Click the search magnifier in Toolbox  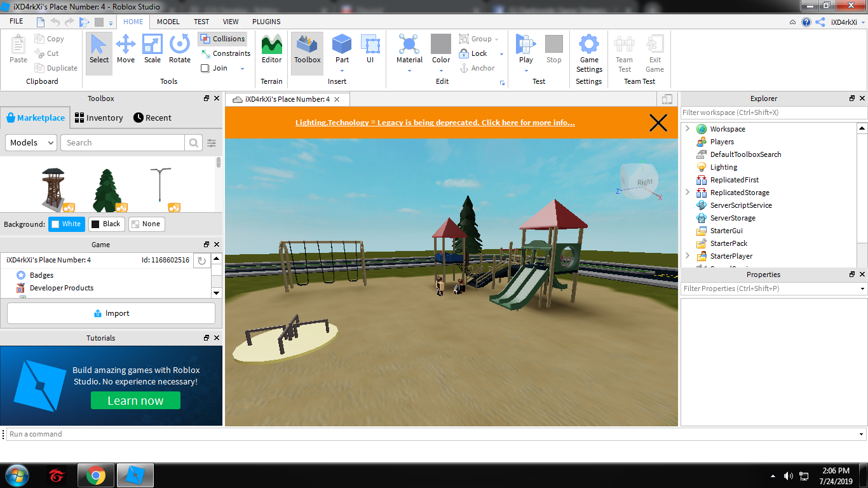coord(194,143)
